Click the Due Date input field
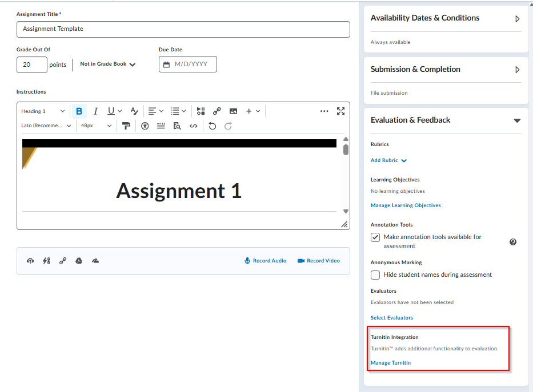 pos(188,64)
